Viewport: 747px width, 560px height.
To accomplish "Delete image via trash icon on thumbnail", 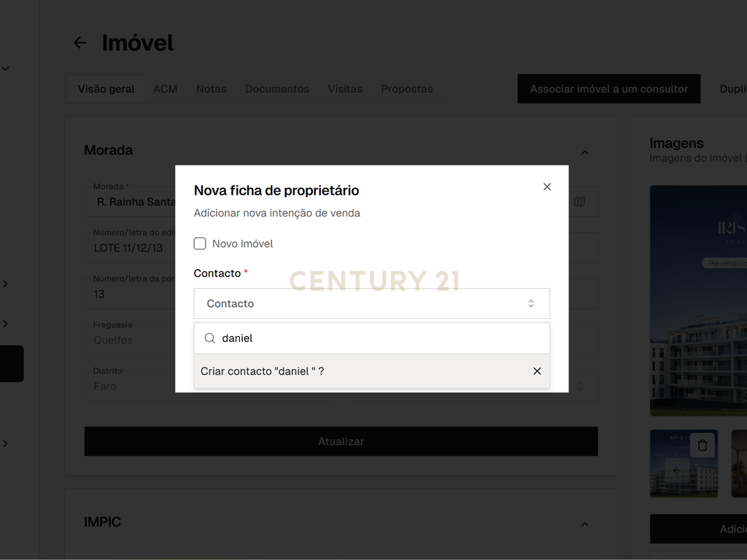I will (x=703, y=446).
